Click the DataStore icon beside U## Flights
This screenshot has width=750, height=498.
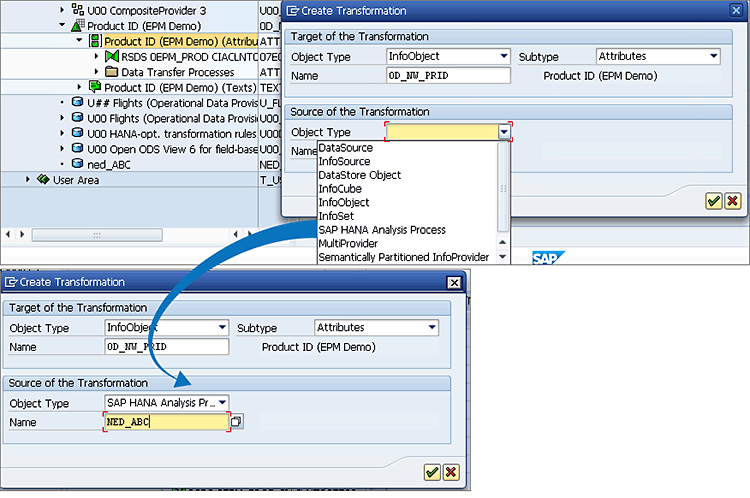pyautogui.click(x=77, y=102)
